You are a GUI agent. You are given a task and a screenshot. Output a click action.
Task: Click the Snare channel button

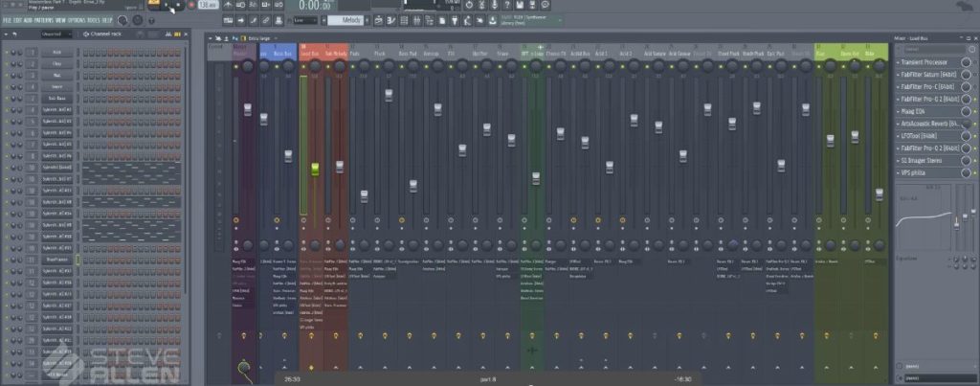[x=56, y=87]
